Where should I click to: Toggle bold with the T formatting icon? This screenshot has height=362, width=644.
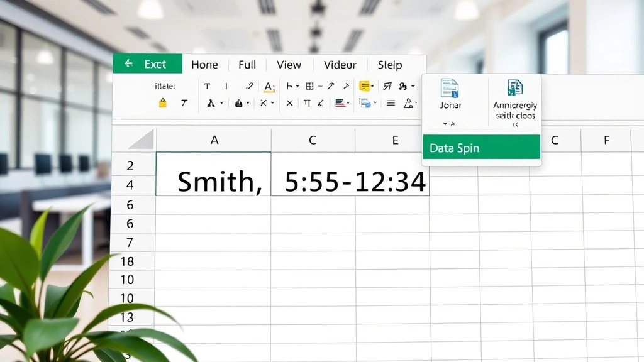208,85
